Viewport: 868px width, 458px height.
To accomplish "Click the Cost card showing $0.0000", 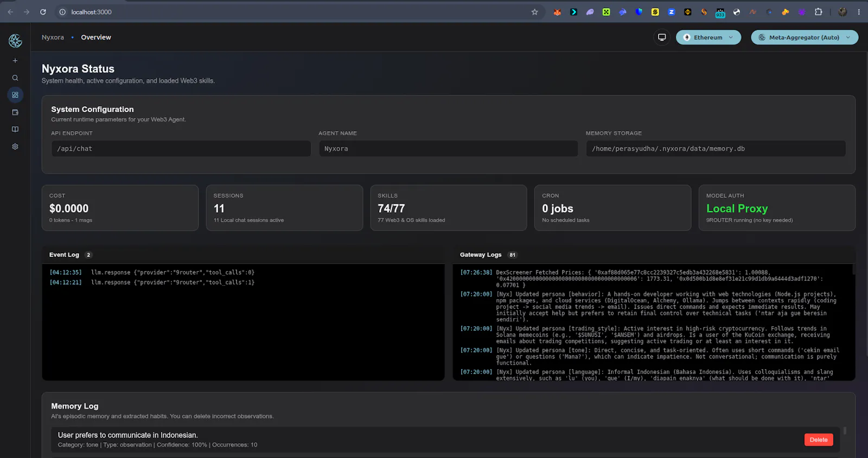I will 120,208.
